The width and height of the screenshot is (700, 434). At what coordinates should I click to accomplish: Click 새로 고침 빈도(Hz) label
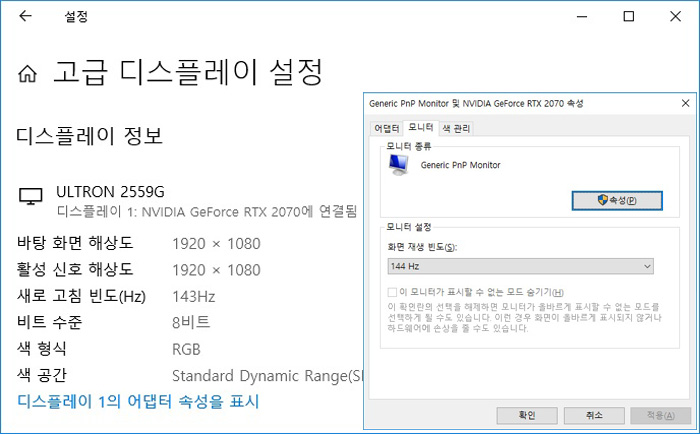pos(81,296)
